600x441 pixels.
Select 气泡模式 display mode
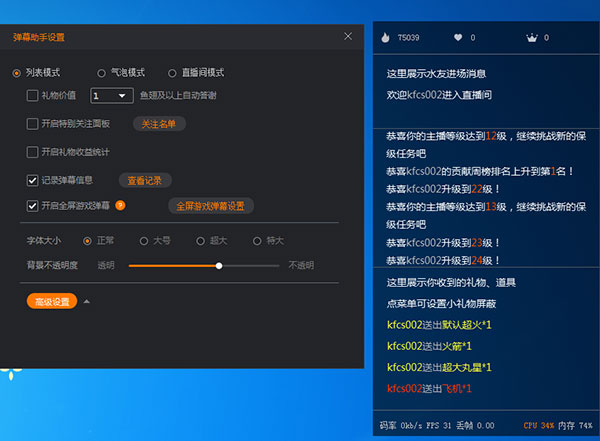coord(102,73)
